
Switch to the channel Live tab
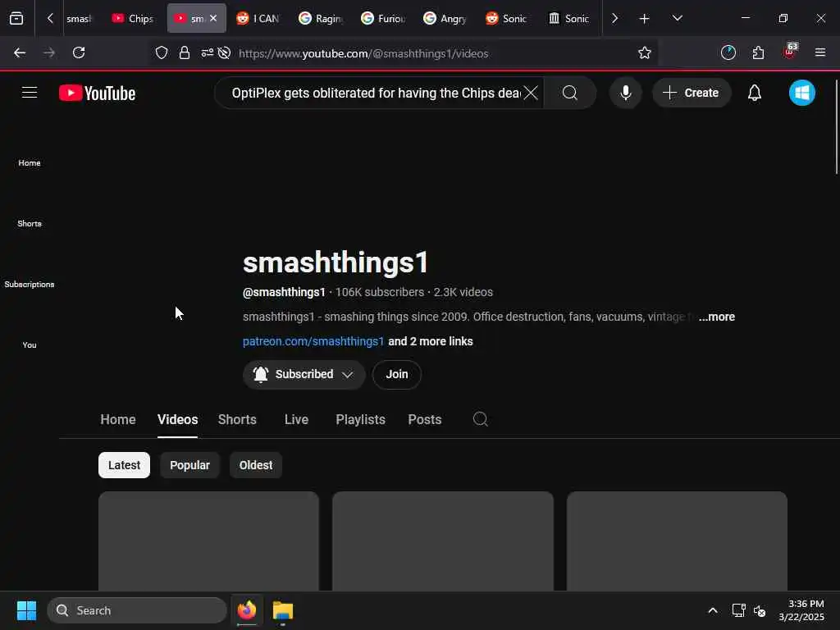point(296,419)
